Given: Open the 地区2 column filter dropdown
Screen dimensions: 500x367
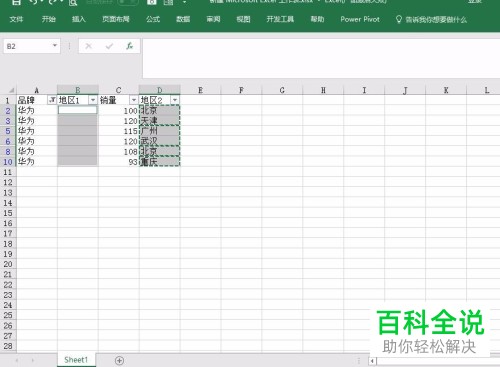Looking at the screenshot, I should tap(175, 100).
